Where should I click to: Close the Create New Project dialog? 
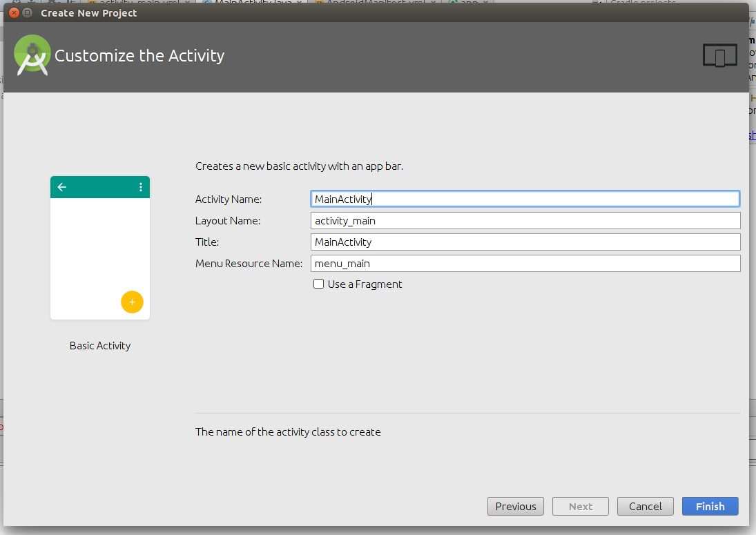pos(14,12)
